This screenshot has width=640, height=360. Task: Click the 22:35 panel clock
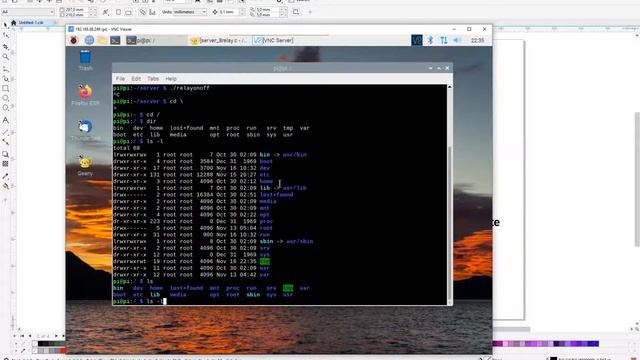point(477,40)
